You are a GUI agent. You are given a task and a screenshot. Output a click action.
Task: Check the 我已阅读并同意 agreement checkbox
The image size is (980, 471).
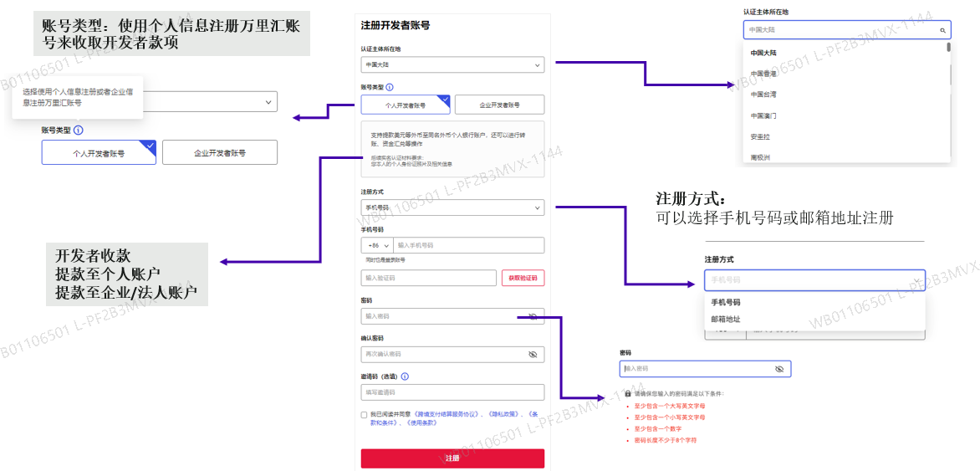364,415
